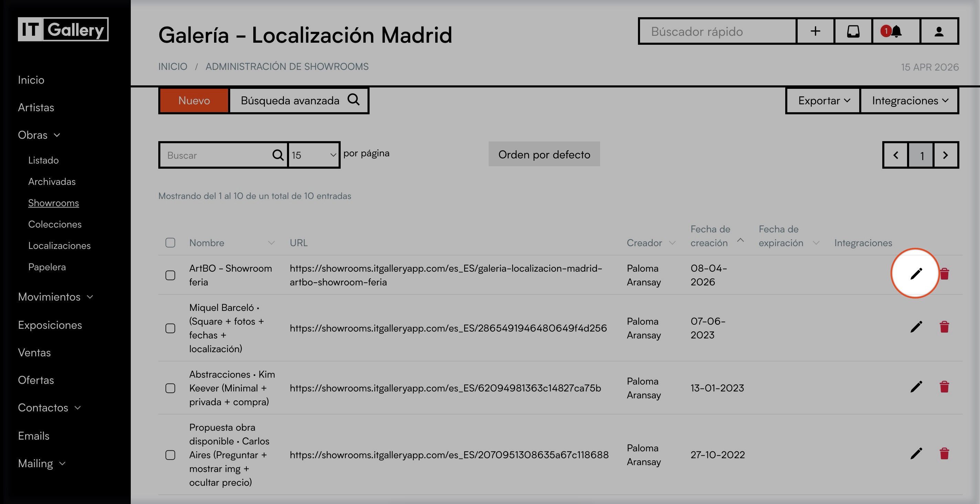
Task: Open Exposiciones from the sidebar menu
Action: point(50,325)
